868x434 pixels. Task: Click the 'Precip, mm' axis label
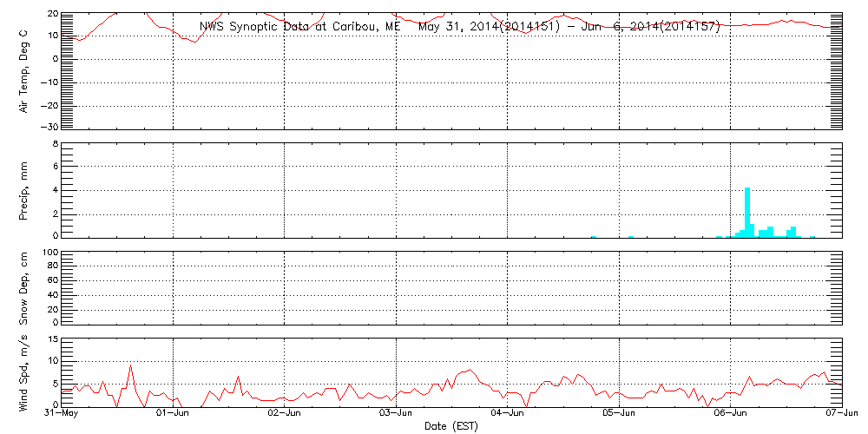(x=23, y=190)
